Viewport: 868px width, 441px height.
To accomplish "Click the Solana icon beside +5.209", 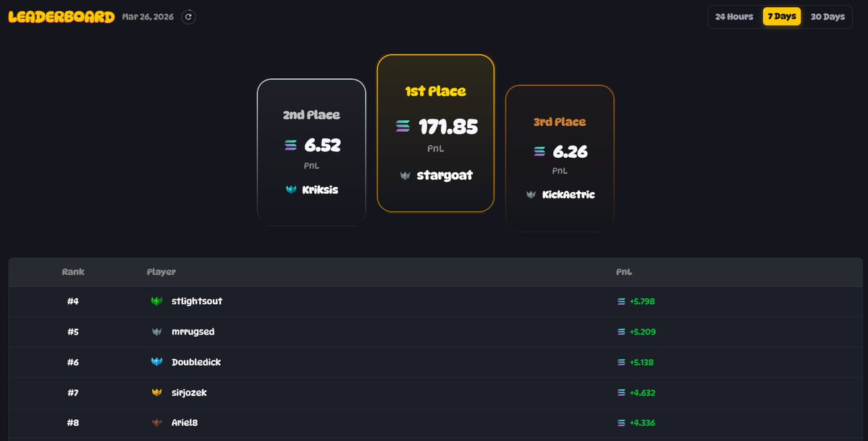I will (621, 332).
